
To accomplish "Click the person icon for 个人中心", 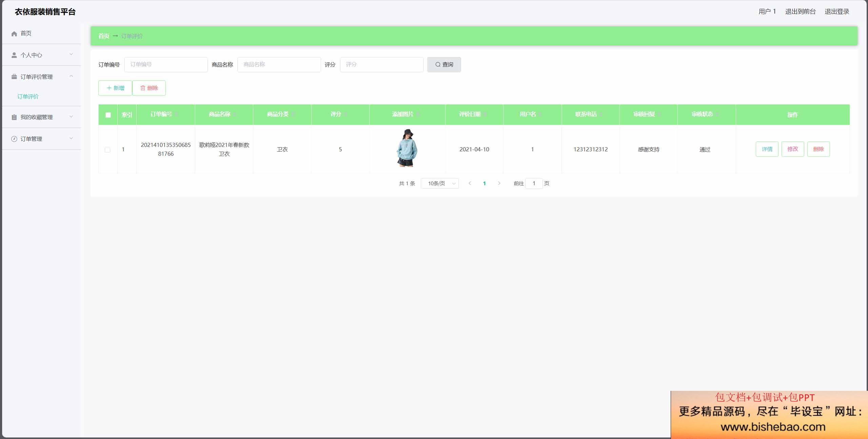I will [14, 55].
